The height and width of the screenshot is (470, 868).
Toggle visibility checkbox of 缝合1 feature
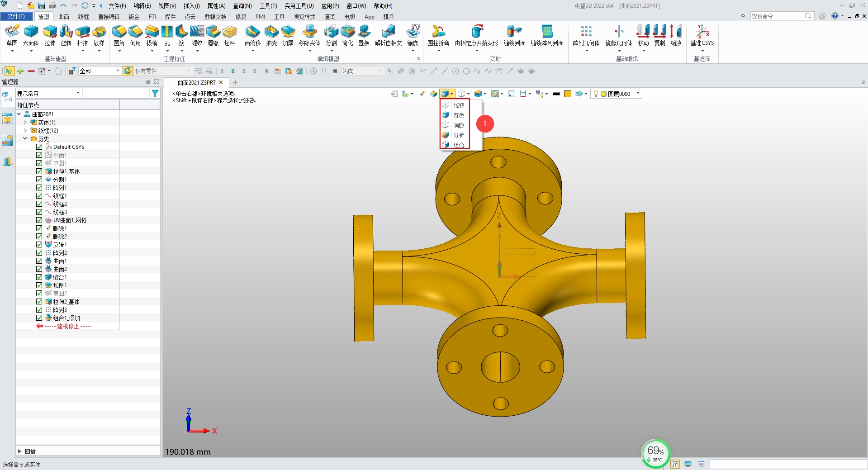coord(39,277)
